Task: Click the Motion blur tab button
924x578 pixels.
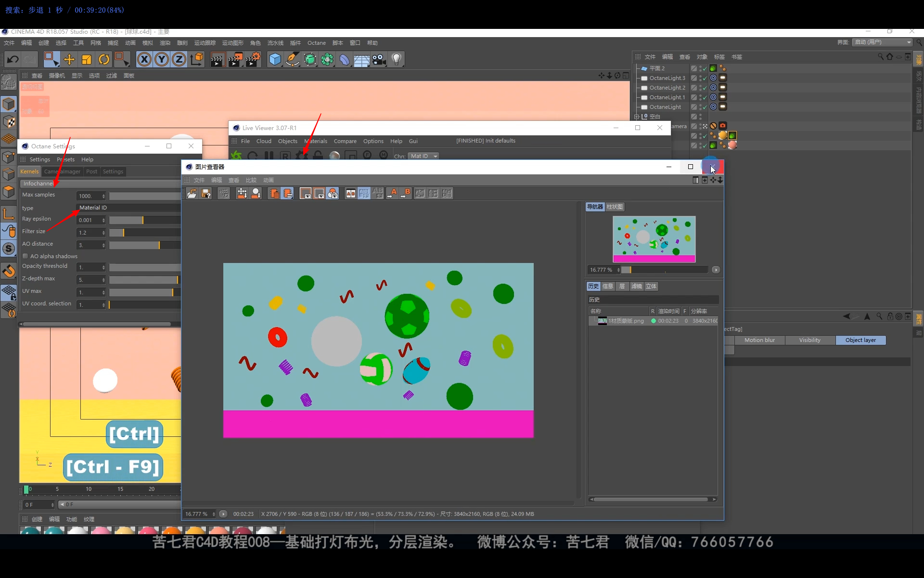Action: click(759, 340)
